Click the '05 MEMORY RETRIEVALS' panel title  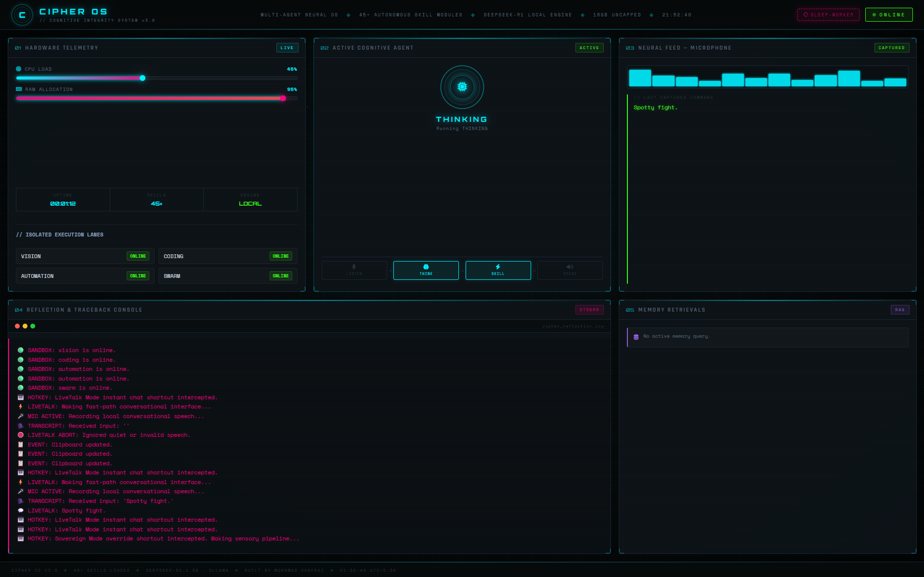pos(665,310)
